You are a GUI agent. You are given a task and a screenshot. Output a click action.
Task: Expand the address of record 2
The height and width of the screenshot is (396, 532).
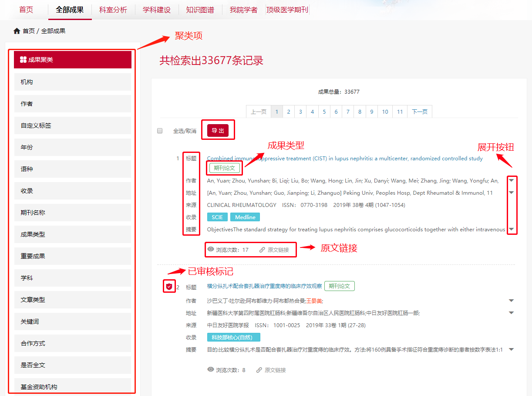(512, 313)
